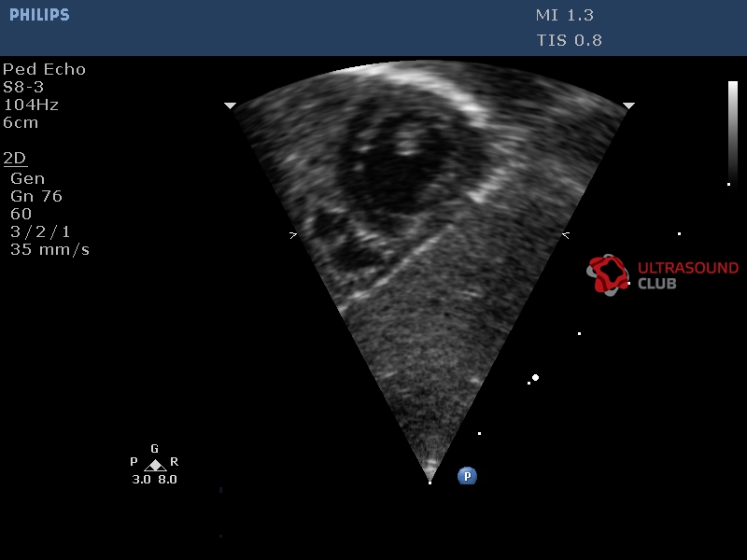Click the PHILIPS logo in the header
The height and width of the screenshot is (560, 747).
[39, 15]
